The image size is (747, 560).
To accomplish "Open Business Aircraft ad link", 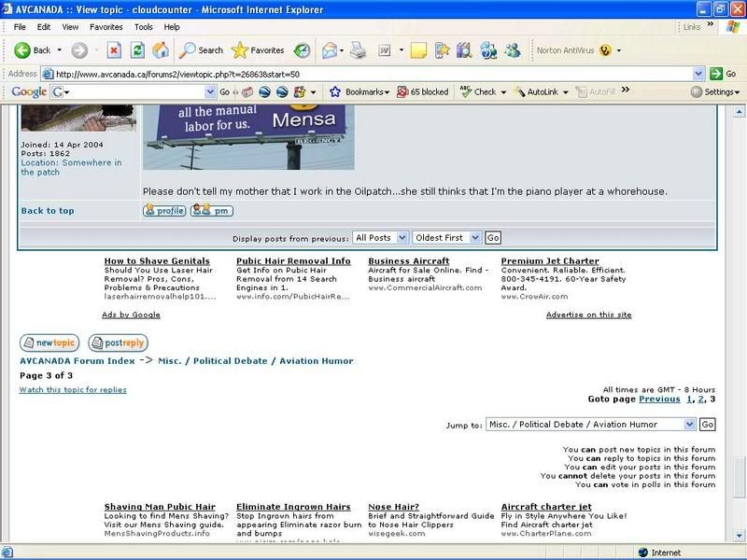I will 409,261.
